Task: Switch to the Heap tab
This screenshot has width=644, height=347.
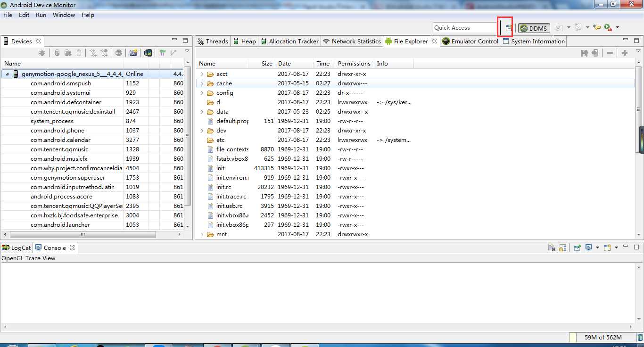Action: (x=245, y=41)
